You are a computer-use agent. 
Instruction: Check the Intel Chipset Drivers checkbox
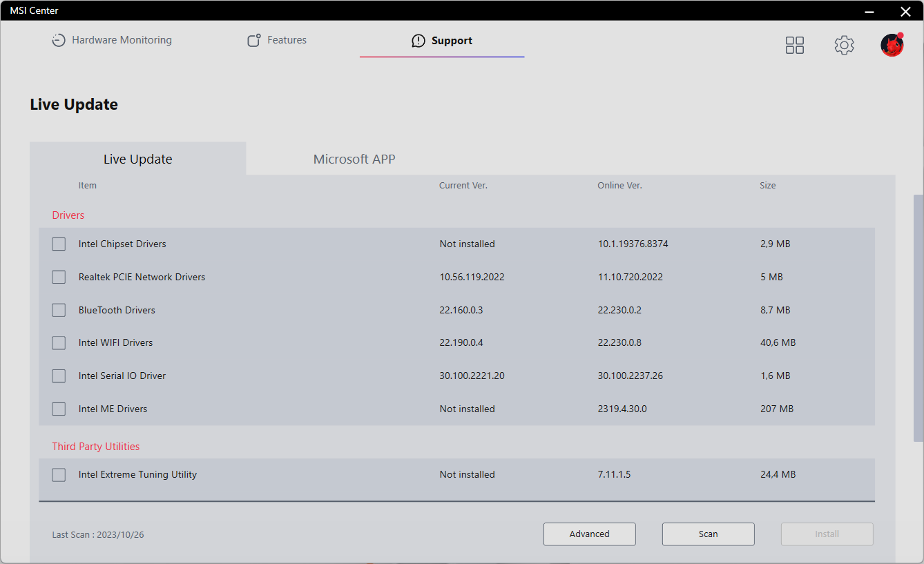pyautogui.click(x=59, y=244)
